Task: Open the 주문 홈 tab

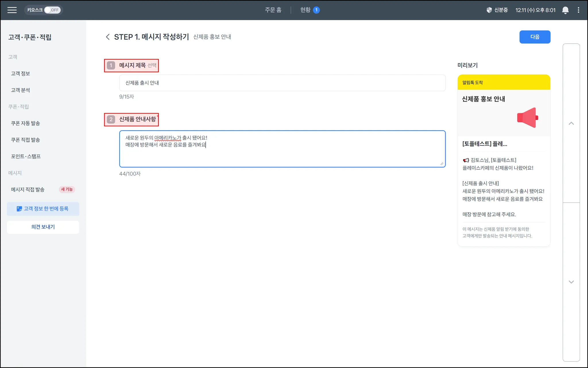Action: pyautogui.click(x=273, y=10)
